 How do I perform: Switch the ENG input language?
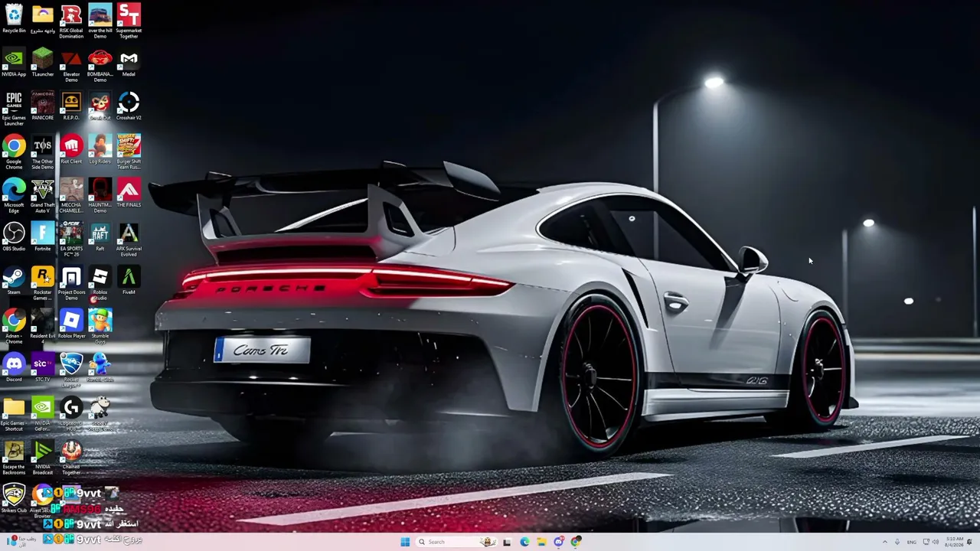pyautogui.click(x=912, y=542)
